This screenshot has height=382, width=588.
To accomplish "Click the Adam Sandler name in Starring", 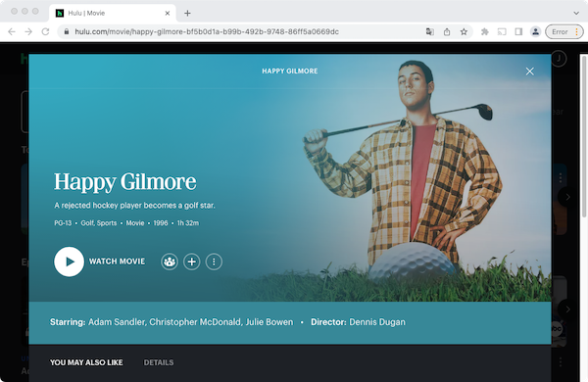I will pos(117,322).
